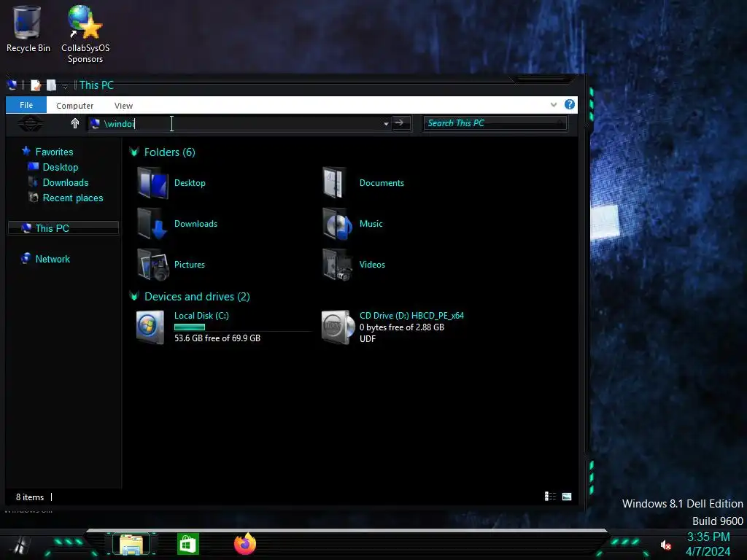Open the Help question mark icon
Viewport: 747px width, 560px height.
569,105
